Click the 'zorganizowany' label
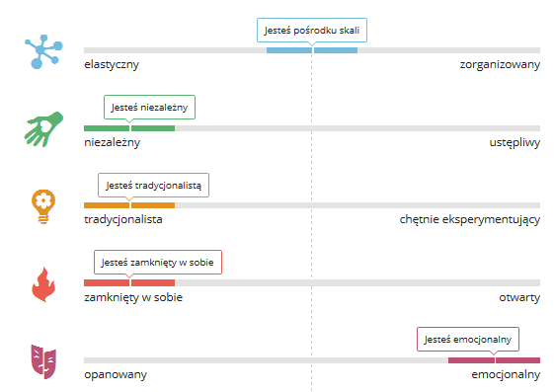Image resolution: width=554 pixels, height=392 pixels. (500, 64)
